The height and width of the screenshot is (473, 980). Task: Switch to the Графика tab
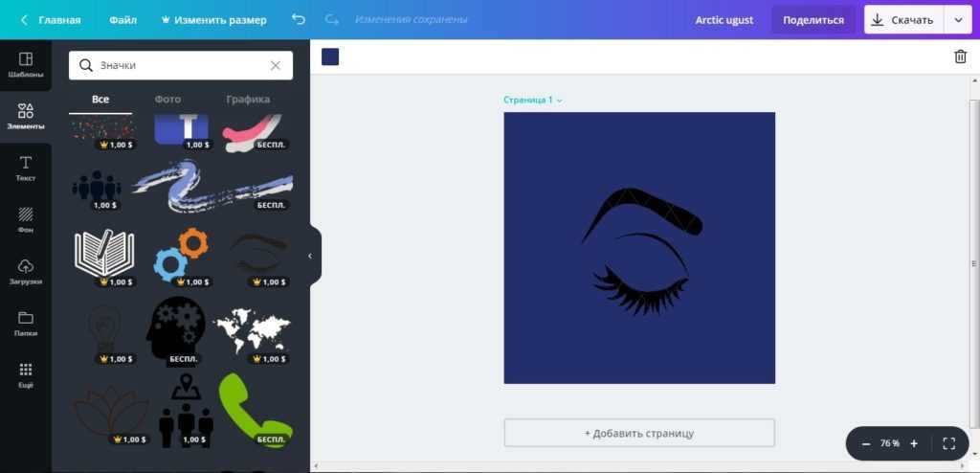tap(248, 100)
